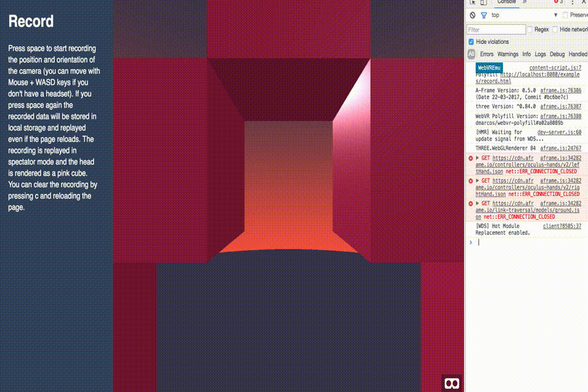
Task: Open the aframe.js:76386 source link
Action: [561, 90]
